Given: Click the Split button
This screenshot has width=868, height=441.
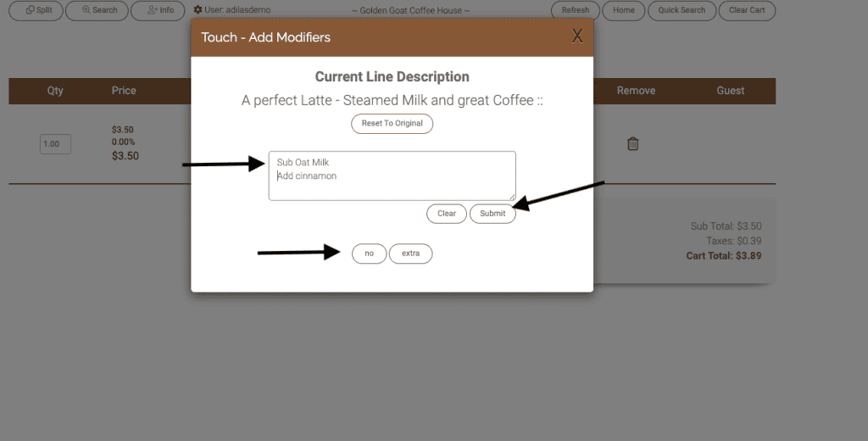Looking at the screenshot, I should (x=36, y=10).
